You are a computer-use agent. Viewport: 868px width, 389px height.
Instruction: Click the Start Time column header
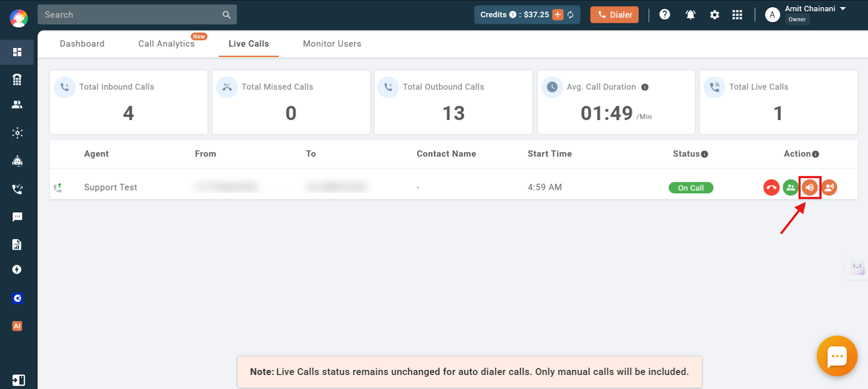(550, 154)
